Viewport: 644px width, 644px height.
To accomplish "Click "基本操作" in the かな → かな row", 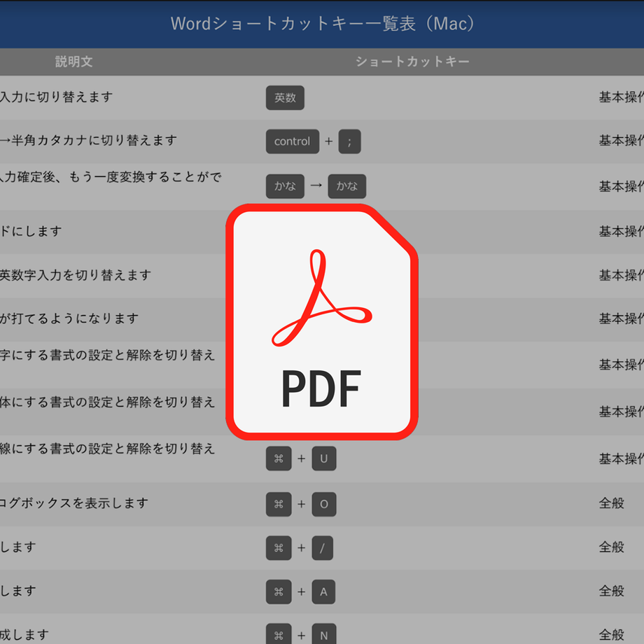I will pos(622,186).
